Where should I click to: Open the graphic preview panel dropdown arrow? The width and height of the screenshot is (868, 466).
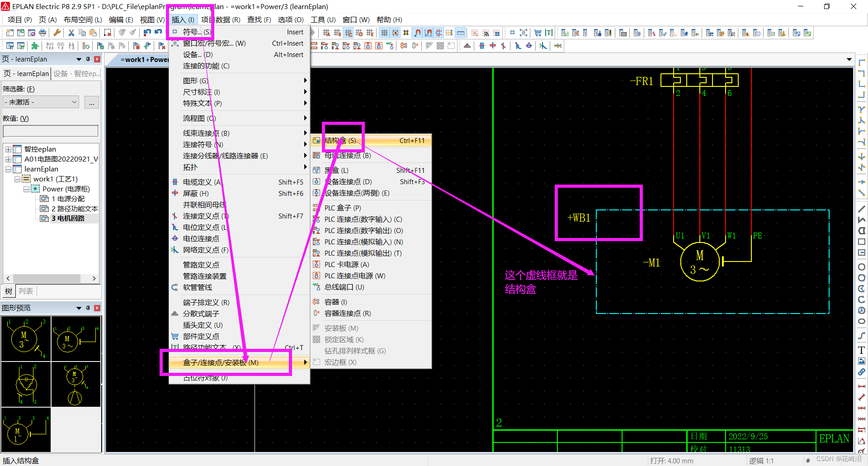pos(79,308)
